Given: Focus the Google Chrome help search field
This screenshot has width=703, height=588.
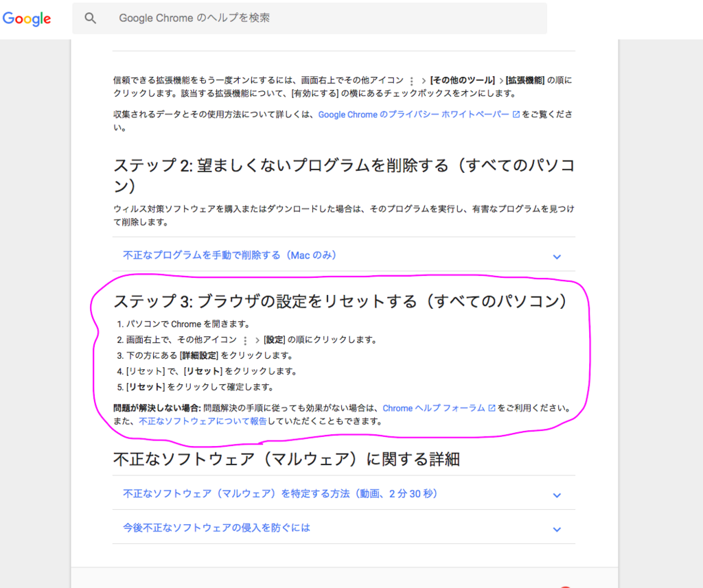Looking at the screenshot, I should (310, 19).
